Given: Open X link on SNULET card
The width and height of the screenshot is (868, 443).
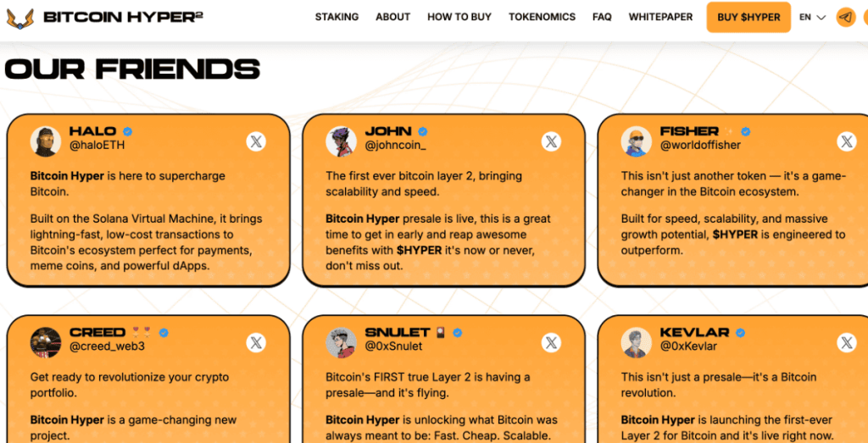Looking at the screenshot, I should coord(551,343).
